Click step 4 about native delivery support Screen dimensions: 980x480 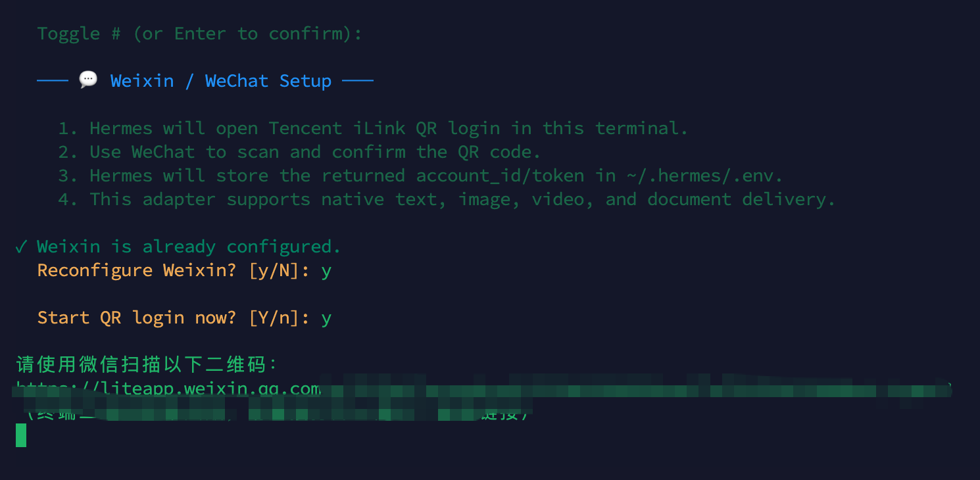(447, 199)
